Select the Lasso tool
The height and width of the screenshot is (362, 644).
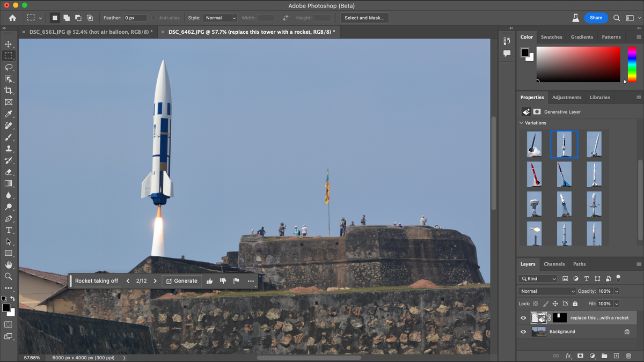point(9,67)
